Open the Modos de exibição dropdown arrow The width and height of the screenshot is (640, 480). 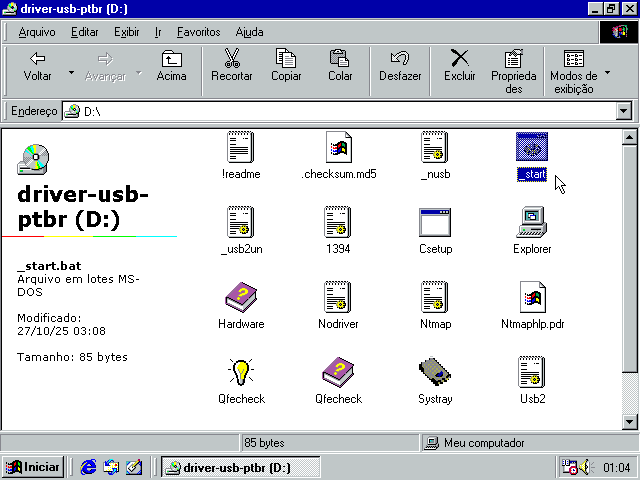click(x=607, y=74)
